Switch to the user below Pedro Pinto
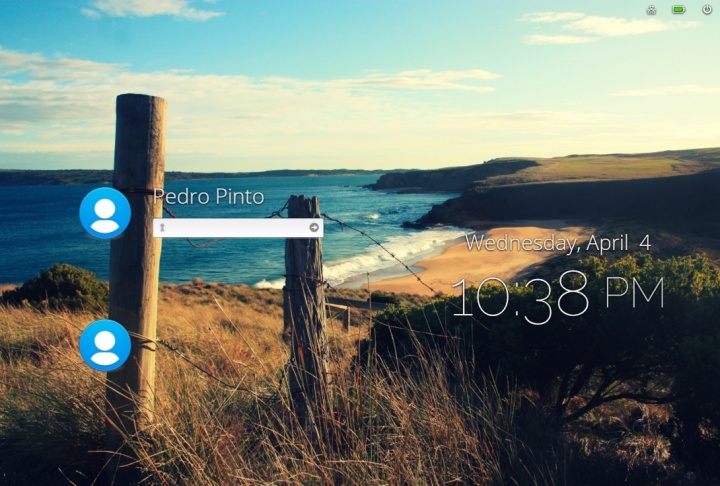720x486 pixels. pos(105,345)
